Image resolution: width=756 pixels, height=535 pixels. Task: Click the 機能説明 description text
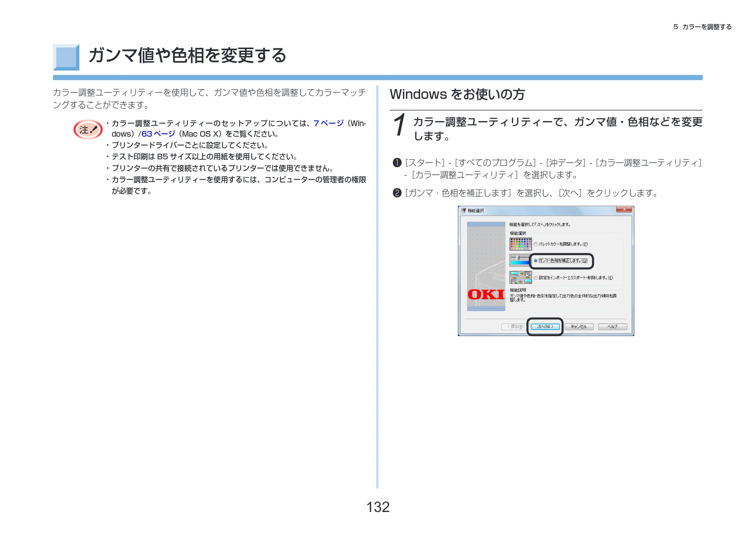pos(563,298)
